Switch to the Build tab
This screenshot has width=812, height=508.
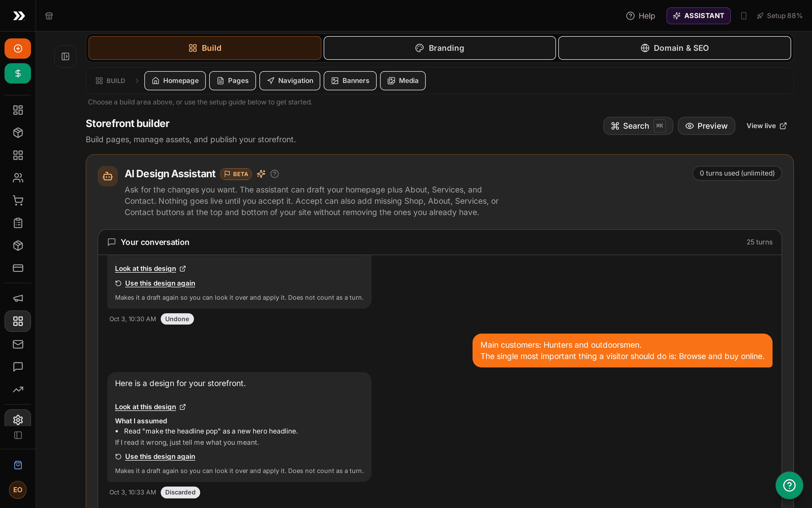click(205, 48)
